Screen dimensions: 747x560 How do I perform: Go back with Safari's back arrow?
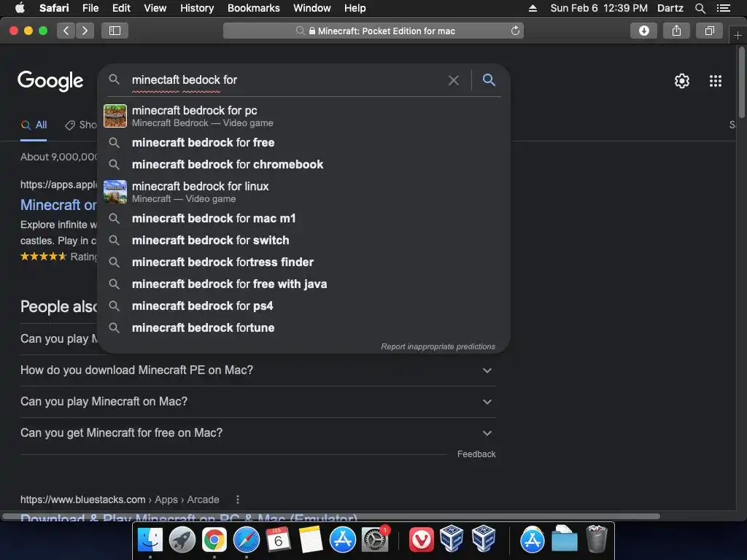click(x=66, y=31)
